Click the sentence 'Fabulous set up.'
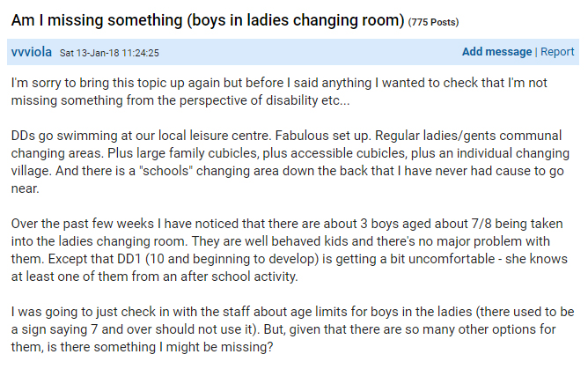 tap(323, 136)
